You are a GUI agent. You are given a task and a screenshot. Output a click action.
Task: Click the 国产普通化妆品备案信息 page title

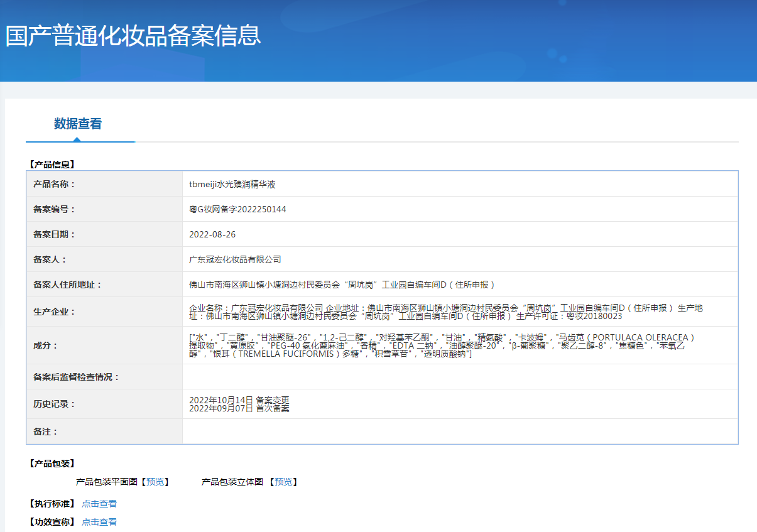[133, 35]
